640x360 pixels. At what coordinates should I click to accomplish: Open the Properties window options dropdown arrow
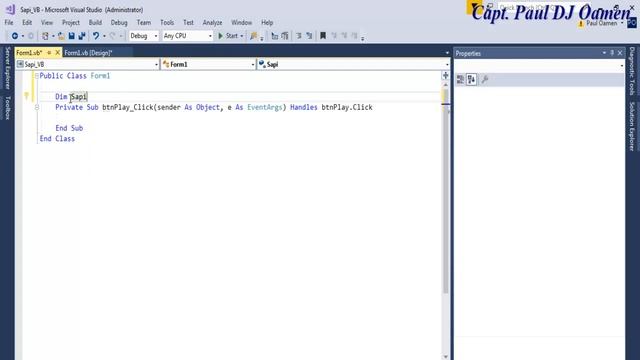604,53
